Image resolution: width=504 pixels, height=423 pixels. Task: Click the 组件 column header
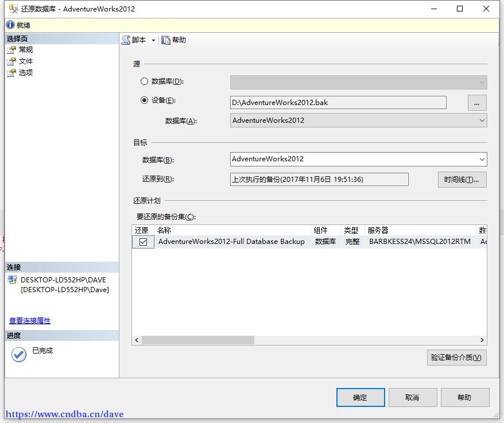(x=326, y=231)
